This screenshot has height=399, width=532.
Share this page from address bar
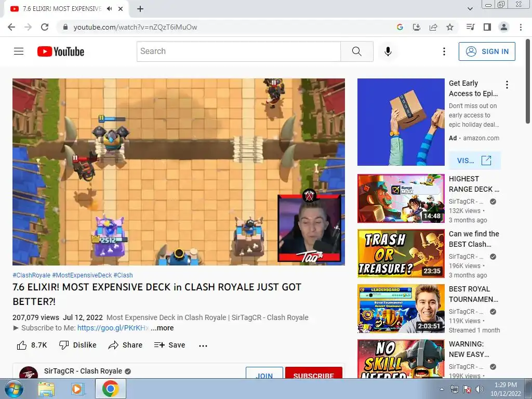click(x=433, y=27)
